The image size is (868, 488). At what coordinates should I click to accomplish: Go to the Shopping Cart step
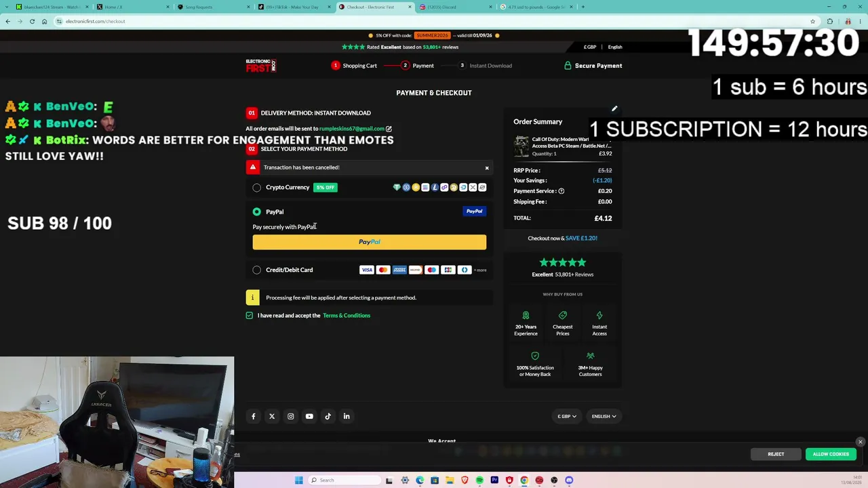pos(354,66)
